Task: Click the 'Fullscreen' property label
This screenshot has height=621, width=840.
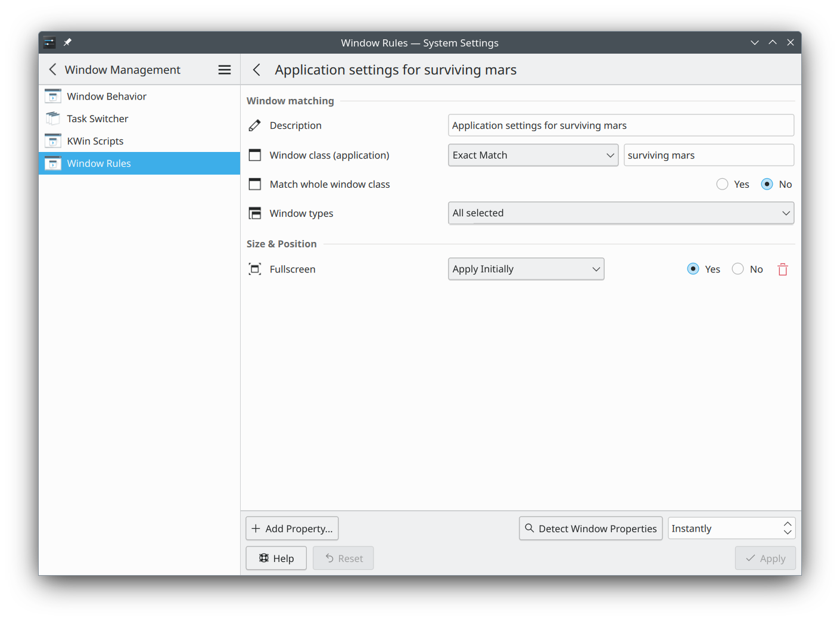Action: tap(293, 269)
